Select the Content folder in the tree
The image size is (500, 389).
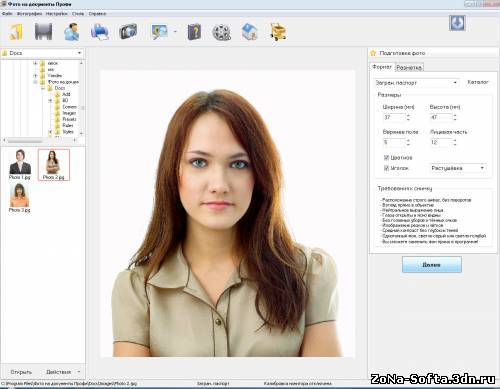(70, 107)
